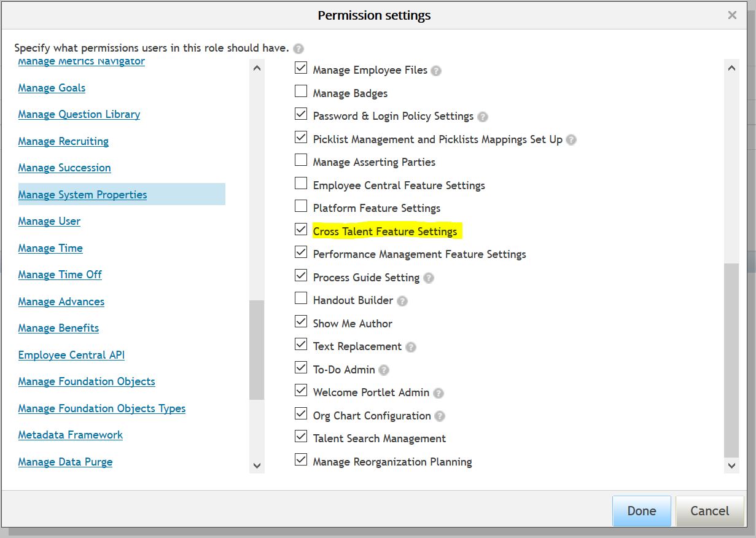Enable Manage Badges checkbox

tap(301, 92)
